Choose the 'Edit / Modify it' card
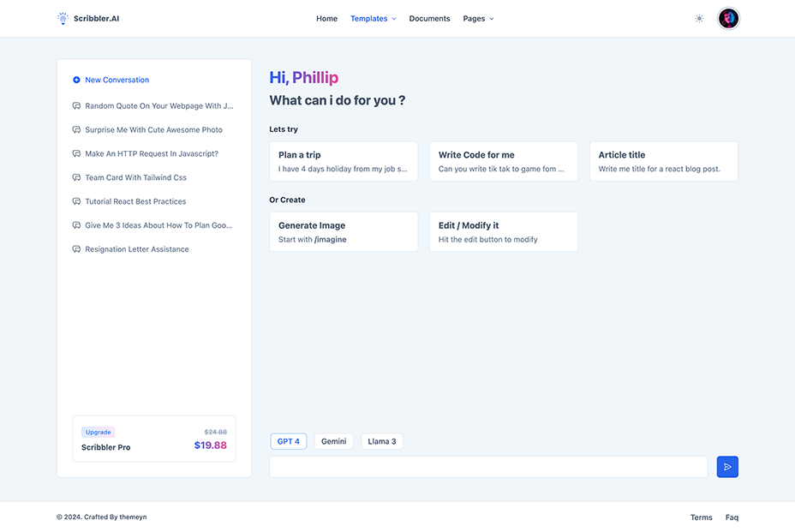Viewport: 795px width, 532px height. (504, 232)
